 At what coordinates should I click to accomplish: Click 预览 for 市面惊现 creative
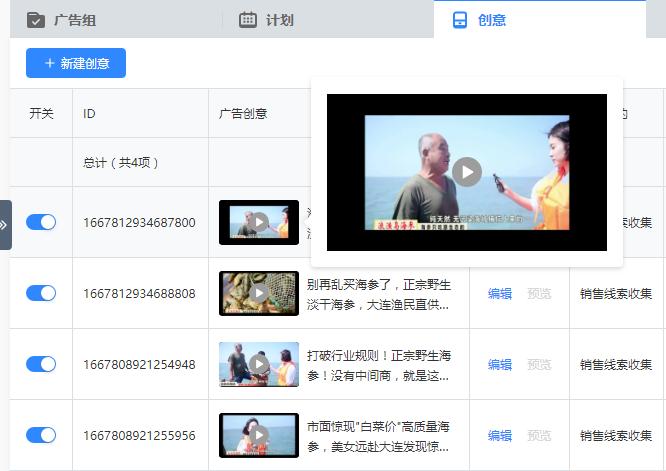[x=539, y=435]
